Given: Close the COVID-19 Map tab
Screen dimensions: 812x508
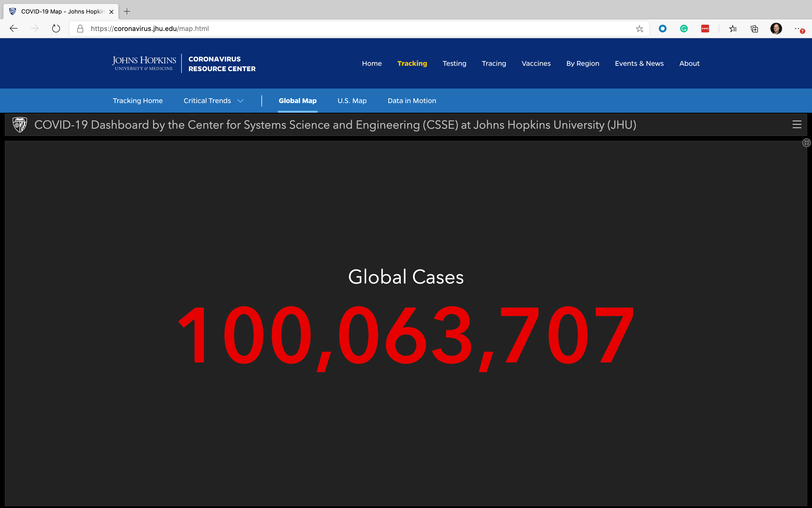Looking at the screenshot, I should pyautogui.click(x=111, y=11).
